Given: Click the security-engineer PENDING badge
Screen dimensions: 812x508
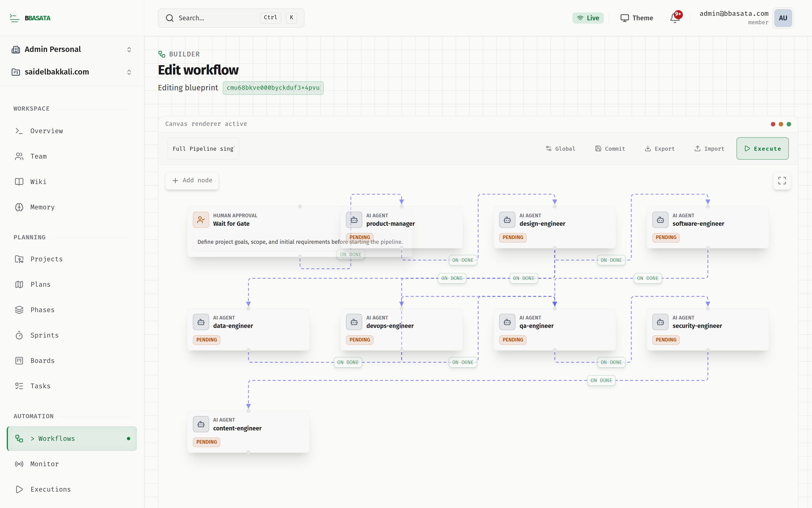Looking at the screenshot, I should [666, 340].
